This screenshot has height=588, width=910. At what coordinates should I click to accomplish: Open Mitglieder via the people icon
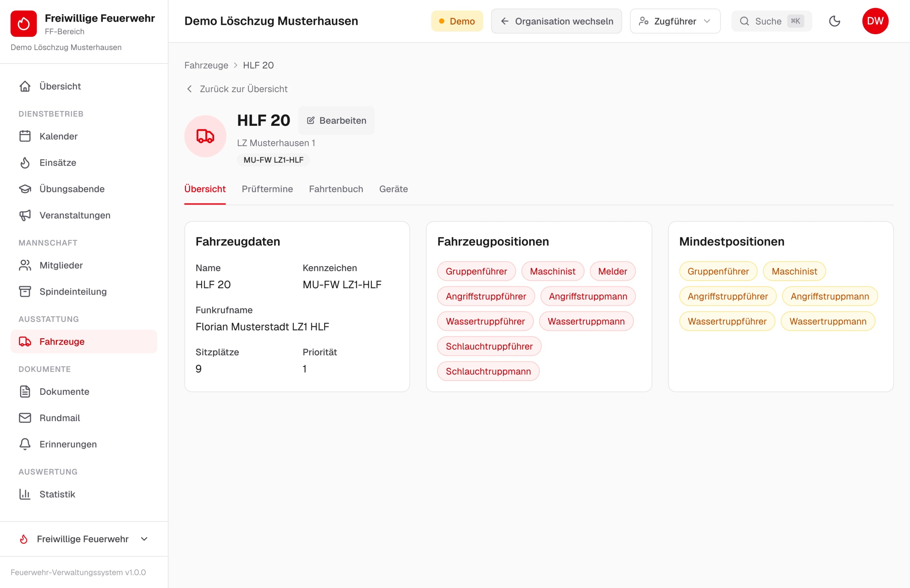click(25, 265)
